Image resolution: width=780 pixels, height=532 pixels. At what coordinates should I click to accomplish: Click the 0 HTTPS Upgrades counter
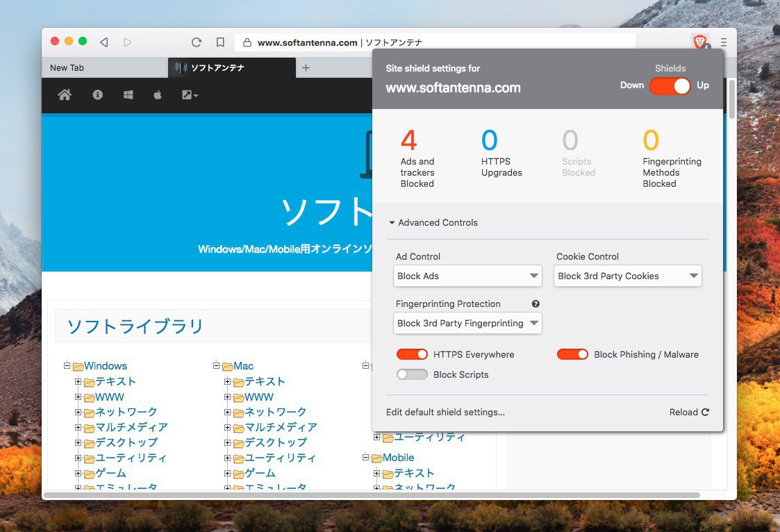[501, 153]
